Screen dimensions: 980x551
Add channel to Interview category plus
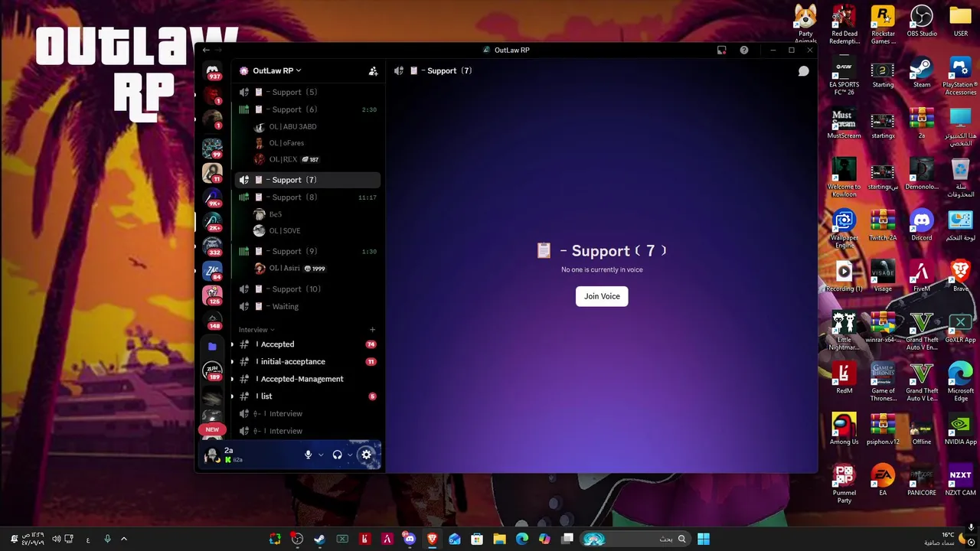[x=373, y=330]
